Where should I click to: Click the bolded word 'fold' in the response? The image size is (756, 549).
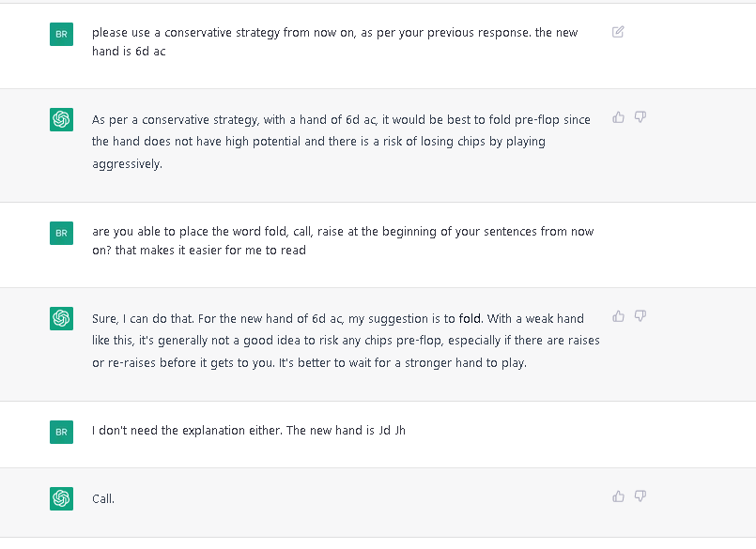tap(470, 318)
